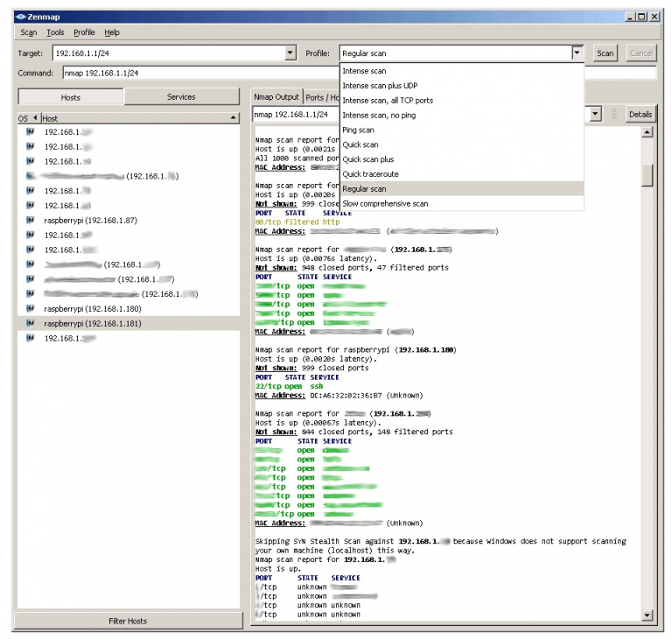Click the '22/tcp open ssh' output line
Viewport: 672px width, 640px height.
coord(290,386)
